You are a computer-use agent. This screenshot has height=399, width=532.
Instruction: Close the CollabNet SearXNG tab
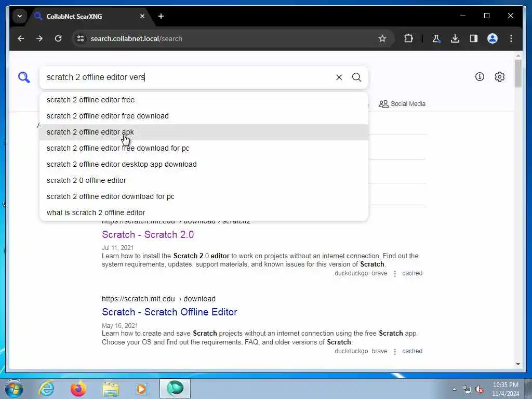point(142,16)
